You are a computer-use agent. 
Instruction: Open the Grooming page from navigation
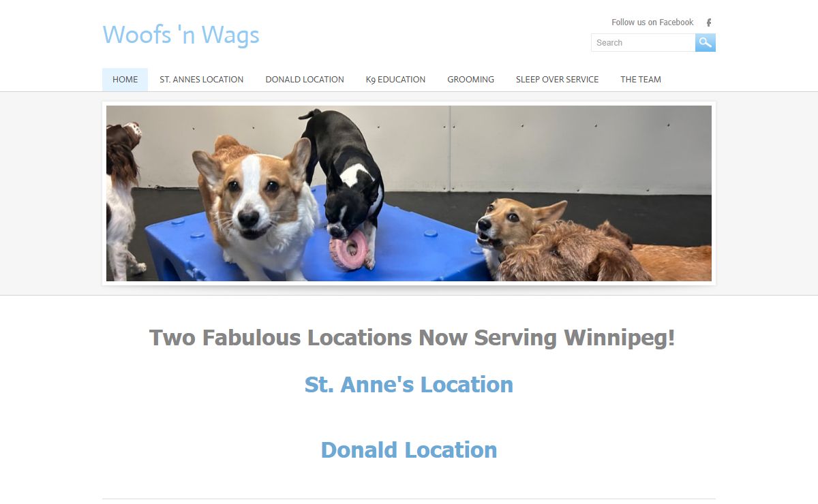click(470, 80)
